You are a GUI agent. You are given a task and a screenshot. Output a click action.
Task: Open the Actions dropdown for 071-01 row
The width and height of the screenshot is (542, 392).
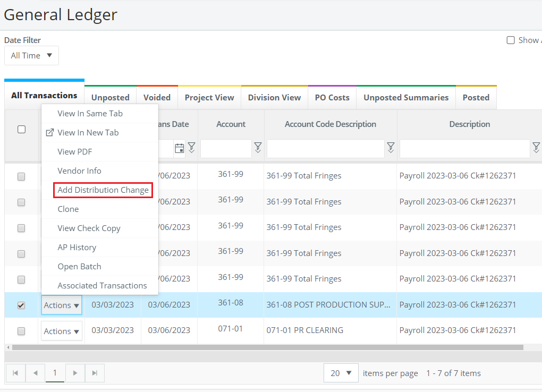[62, 331]
